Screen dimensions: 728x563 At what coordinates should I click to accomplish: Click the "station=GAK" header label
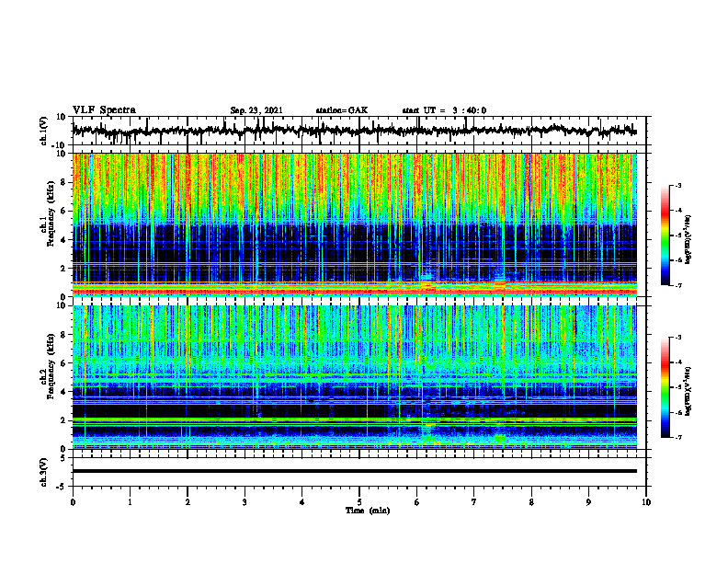342,110
